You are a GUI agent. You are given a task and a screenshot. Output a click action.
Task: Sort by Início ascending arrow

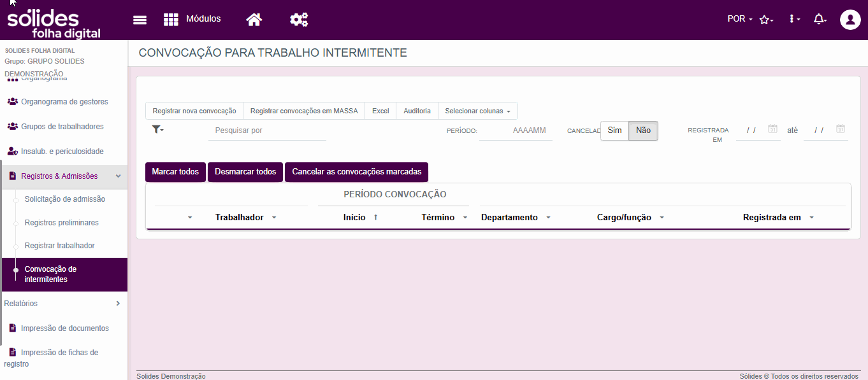pos(375,217)
